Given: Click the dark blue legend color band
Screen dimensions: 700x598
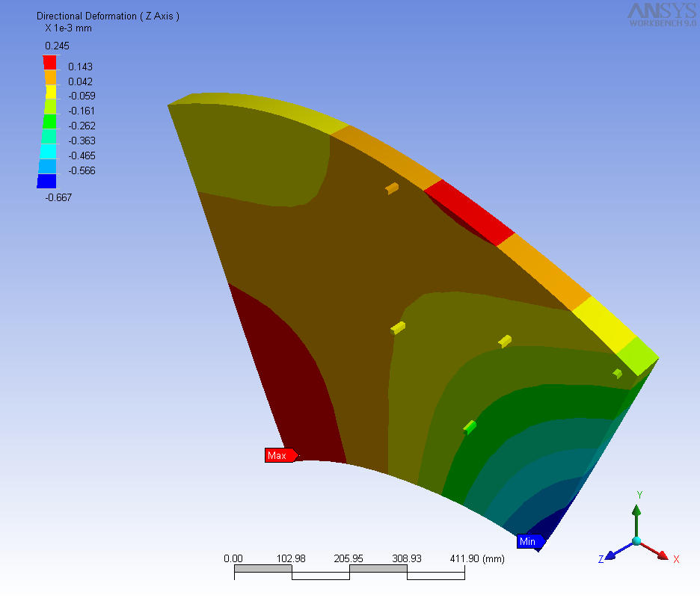Looking at the screenshot, I should coord(47,181).
